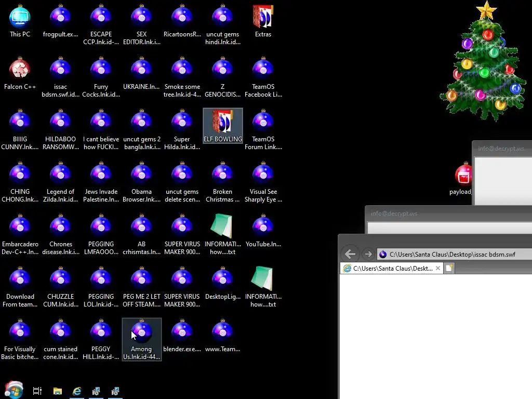The height and width of the screenshot is (399, 532).
Task: Select the Embarcadero Dev-C++ shortcut
Action: (x=20, y=235)
